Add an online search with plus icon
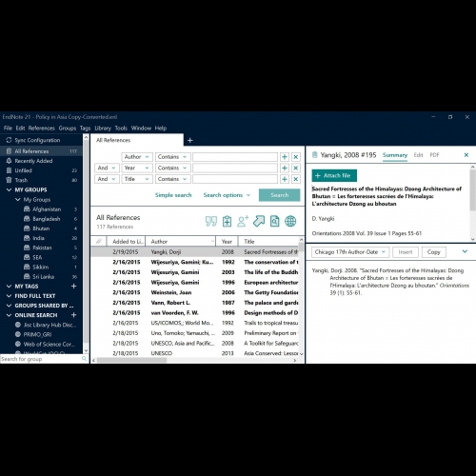Viewport: 476px width, 476px height. click(x=74, y=315)
